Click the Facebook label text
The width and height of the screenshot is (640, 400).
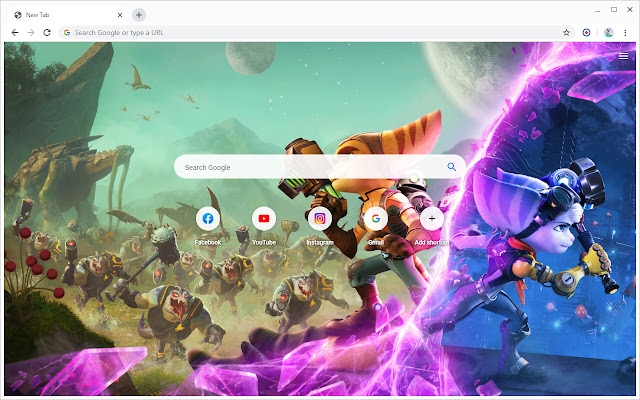[x=208, y=242]
